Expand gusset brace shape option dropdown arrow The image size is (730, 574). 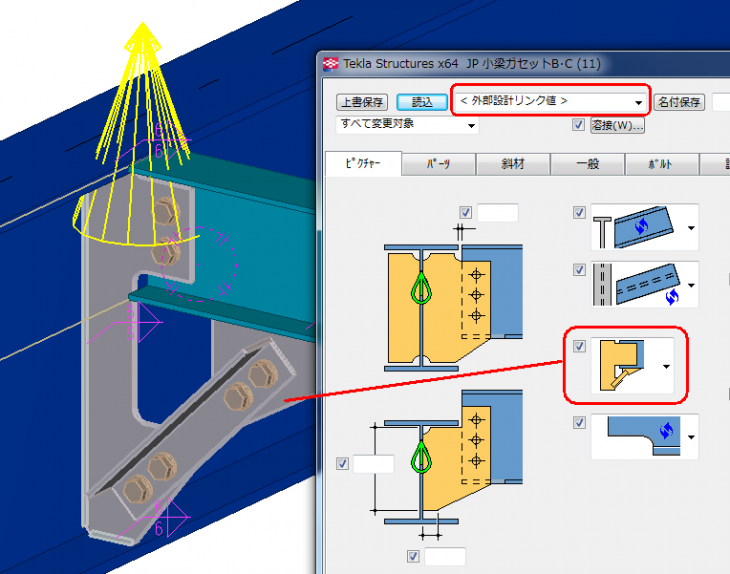point(666,366)
